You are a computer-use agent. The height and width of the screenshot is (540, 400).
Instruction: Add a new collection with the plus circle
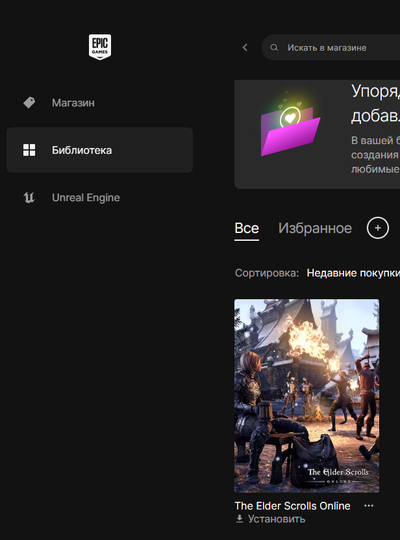(378, 228)
